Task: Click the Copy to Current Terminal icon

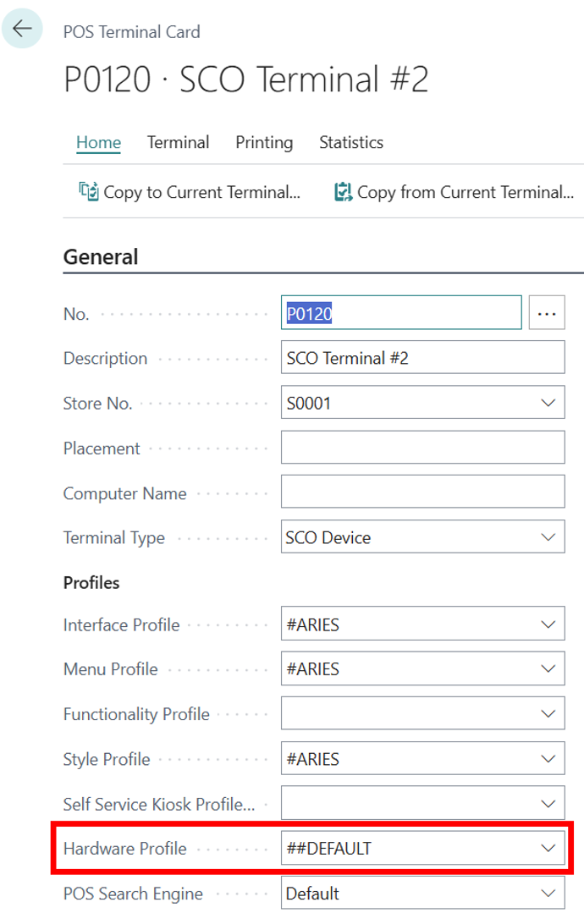Action: tap(89, 192)
